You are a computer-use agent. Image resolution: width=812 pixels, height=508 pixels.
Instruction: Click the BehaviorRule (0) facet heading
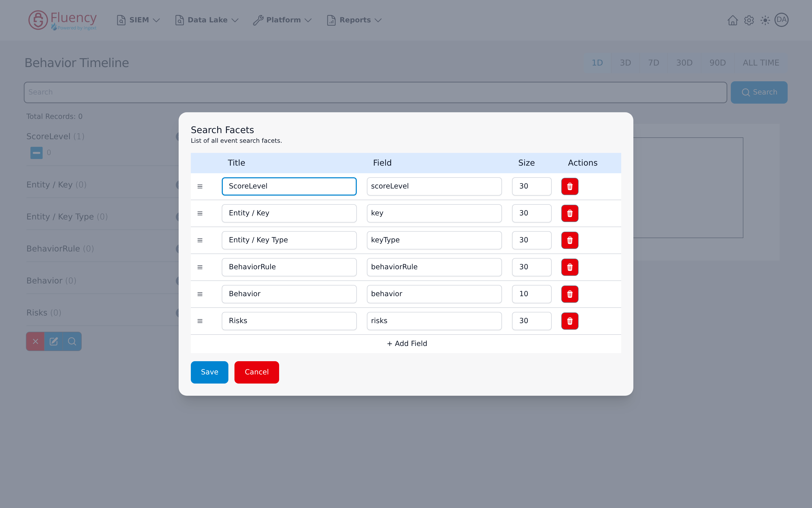coord(60,249)
